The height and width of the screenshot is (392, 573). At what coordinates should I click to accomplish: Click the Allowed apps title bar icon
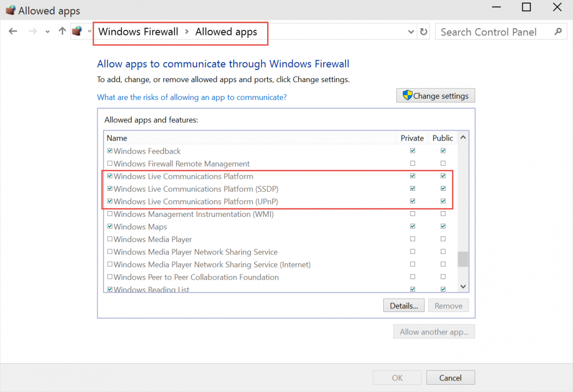coord(10,10)
